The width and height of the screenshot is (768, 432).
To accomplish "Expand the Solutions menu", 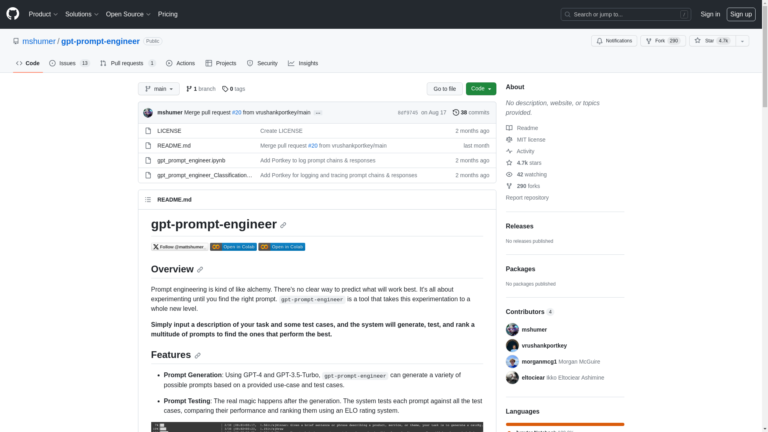I will coord(81,14).
